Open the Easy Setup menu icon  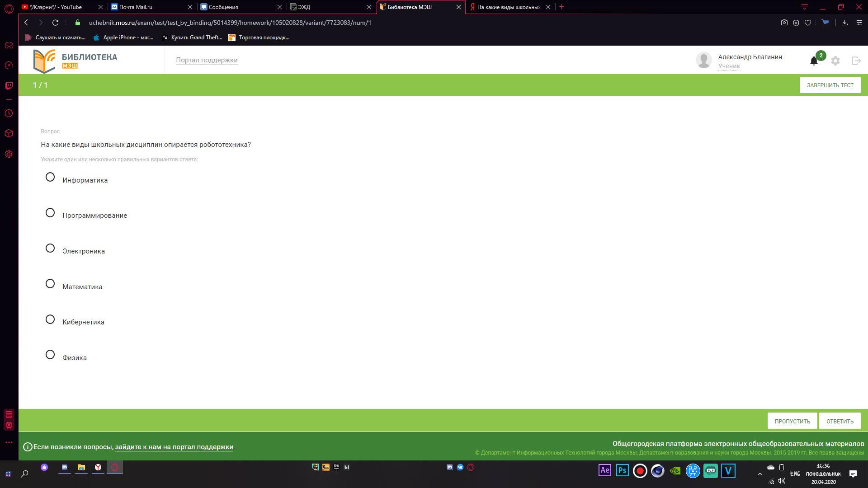click(859, 23)
